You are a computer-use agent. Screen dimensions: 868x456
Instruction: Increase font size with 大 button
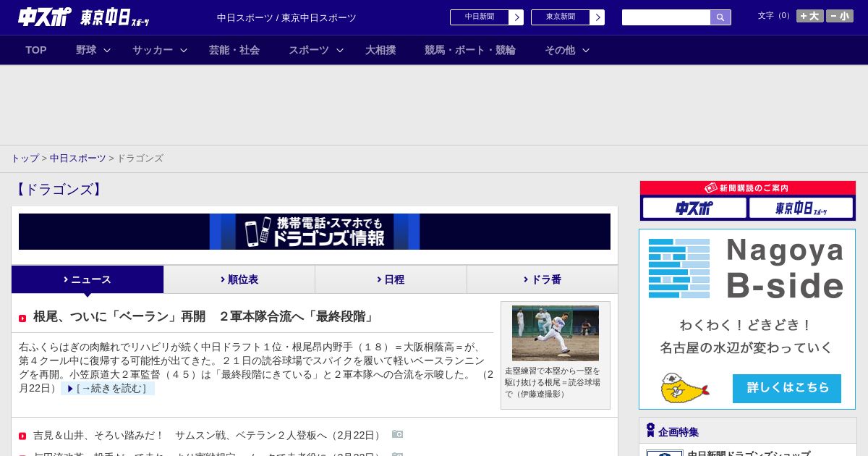(809, 16)
